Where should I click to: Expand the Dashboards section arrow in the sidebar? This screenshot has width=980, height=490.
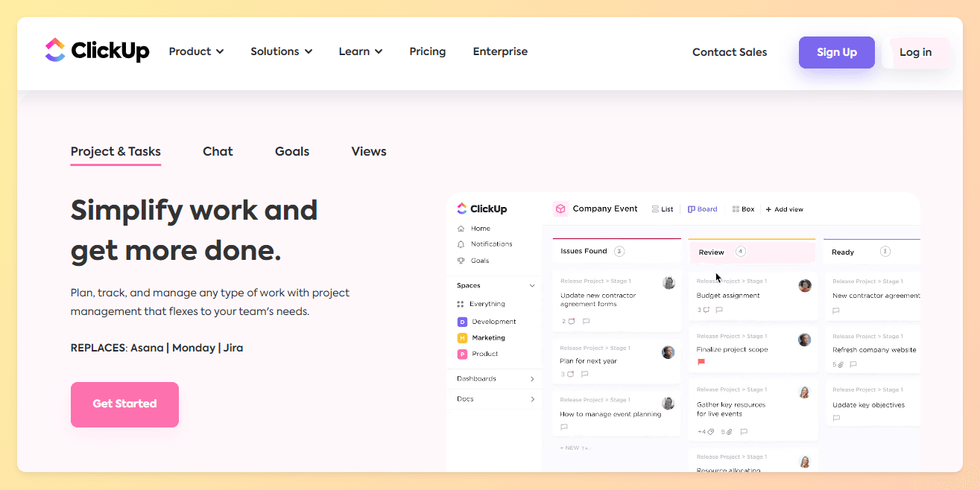click(x=532, y=379)
